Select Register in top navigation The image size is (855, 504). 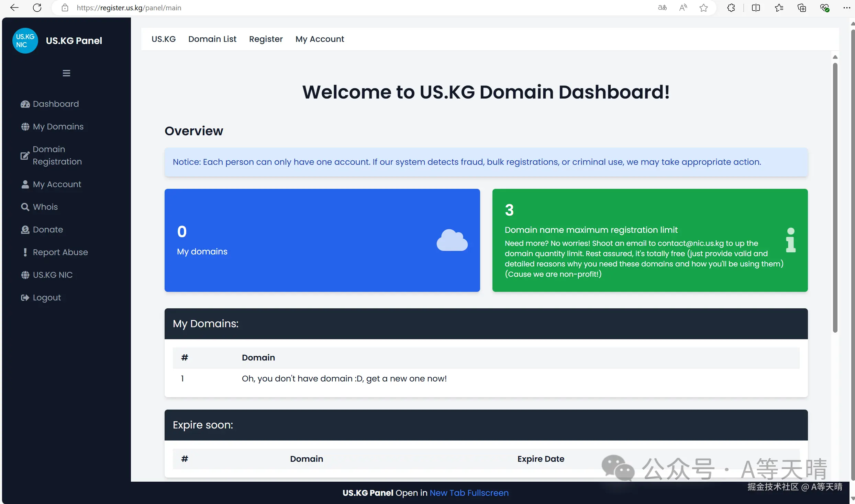point(266,39)
